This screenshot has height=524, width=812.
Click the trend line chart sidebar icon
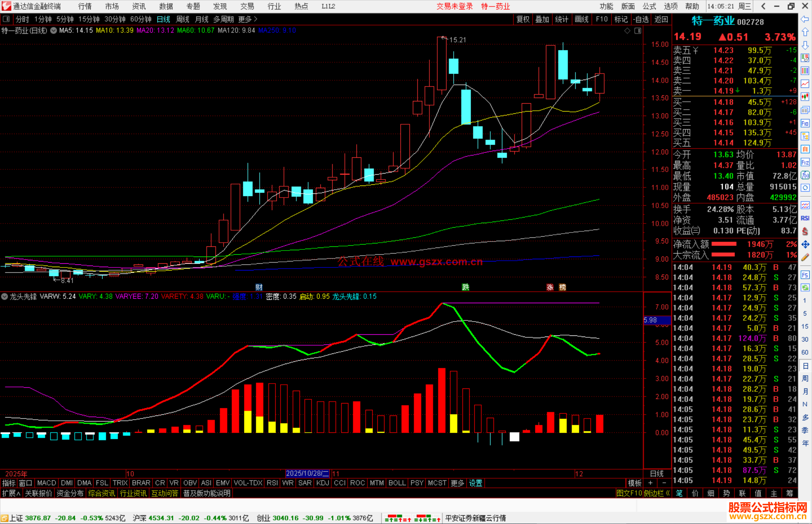pos(805,84)
